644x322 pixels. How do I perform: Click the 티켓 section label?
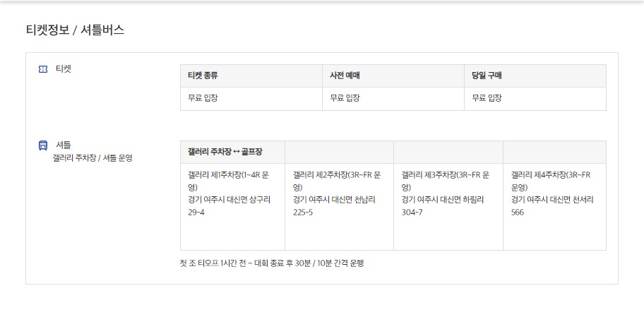coord(64,69)
